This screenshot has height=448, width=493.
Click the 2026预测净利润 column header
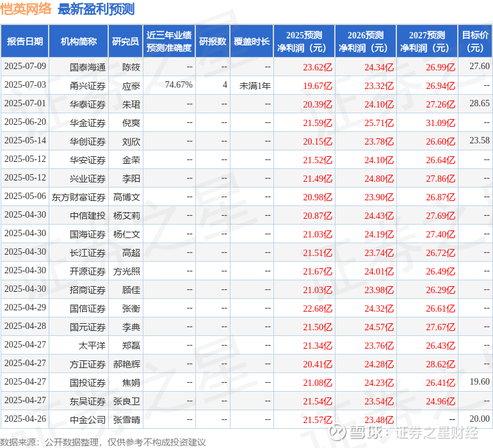click(366, 41)
